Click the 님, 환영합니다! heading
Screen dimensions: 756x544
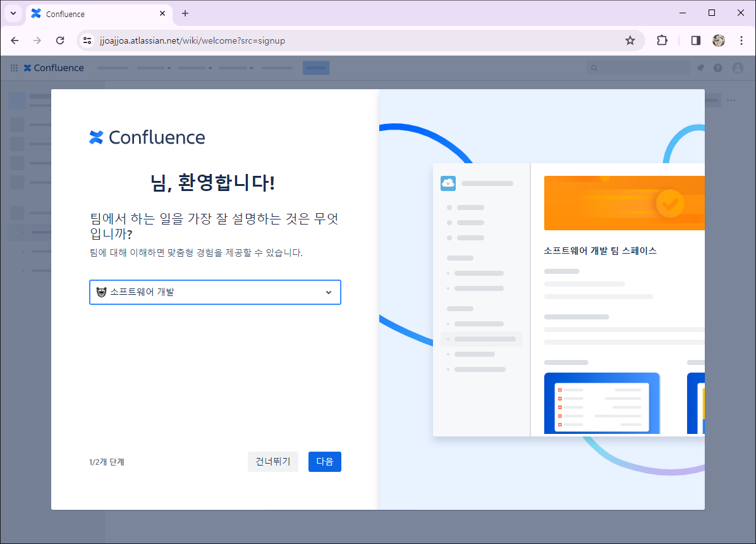[212, 182]
